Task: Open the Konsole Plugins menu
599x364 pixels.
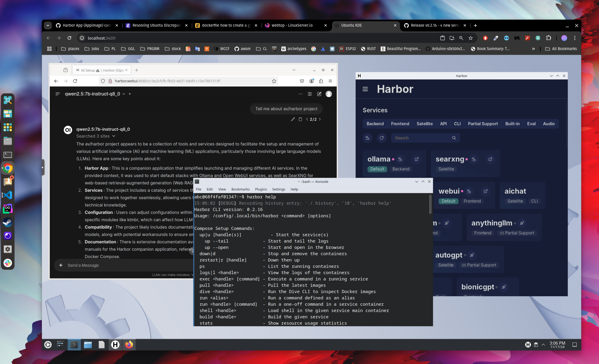Action: click(x=261, y=189)
